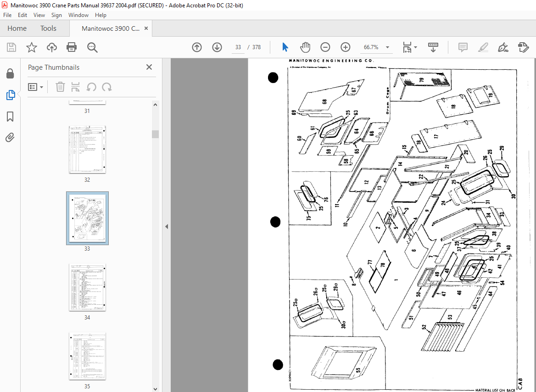Viewport: 536px width, 392px height.
Task: Open the Help menu
Action: click(x=100, y=15)
